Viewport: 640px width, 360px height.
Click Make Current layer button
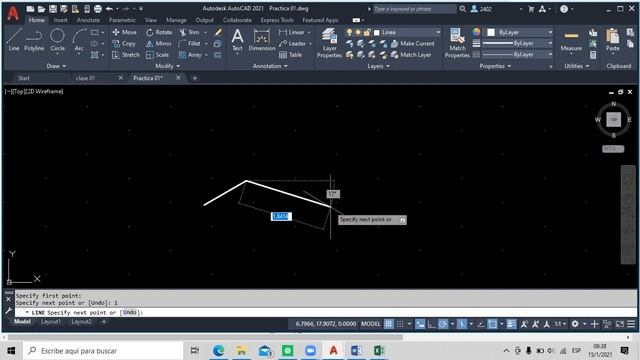click(x=412, y=43)
